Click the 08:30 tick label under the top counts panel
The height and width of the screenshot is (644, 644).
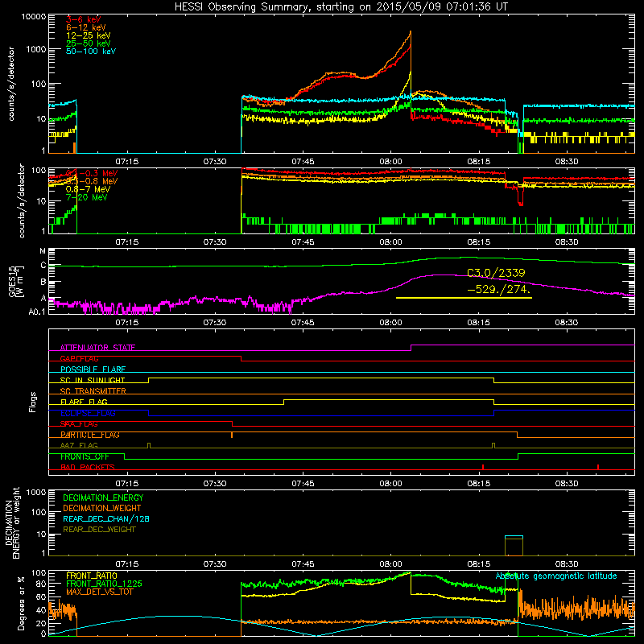(567, 162)
